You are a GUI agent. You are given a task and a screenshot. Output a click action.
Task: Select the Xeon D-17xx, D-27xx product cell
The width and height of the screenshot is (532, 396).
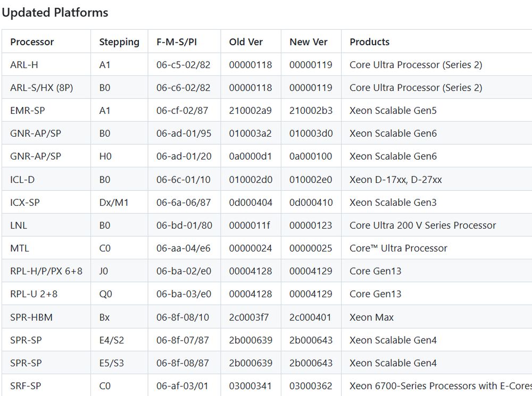pyautogui.click(x=395, y=180)
